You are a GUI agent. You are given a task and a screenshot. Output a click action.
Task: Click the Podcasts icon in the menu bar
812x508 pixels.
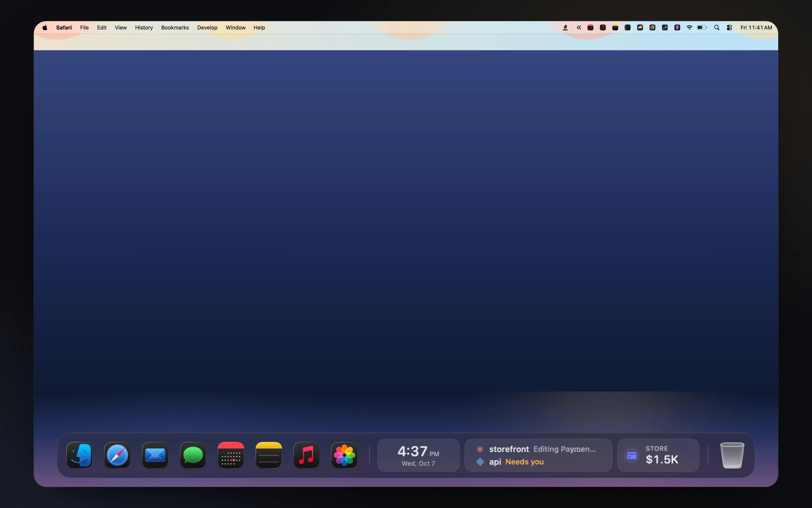pos(678,28)
